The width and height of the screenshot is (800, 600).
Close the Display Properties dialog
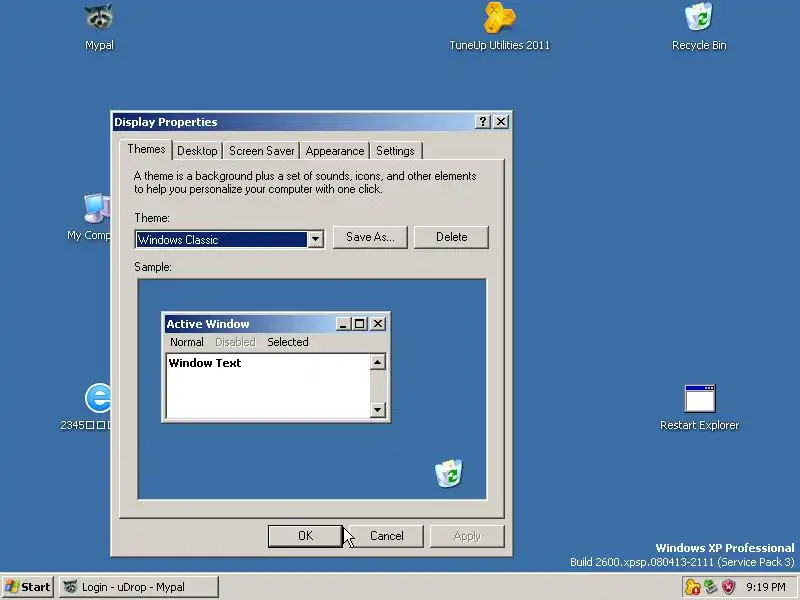501,121
